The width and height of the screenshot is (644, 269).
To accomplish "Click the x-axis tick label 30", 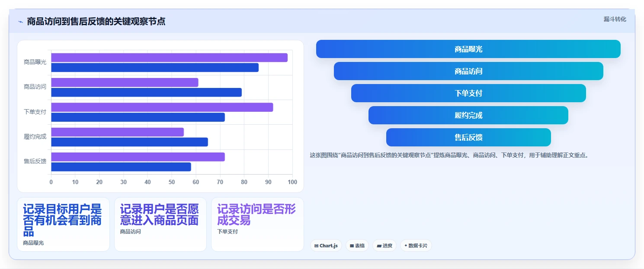I will click(124, 182).
